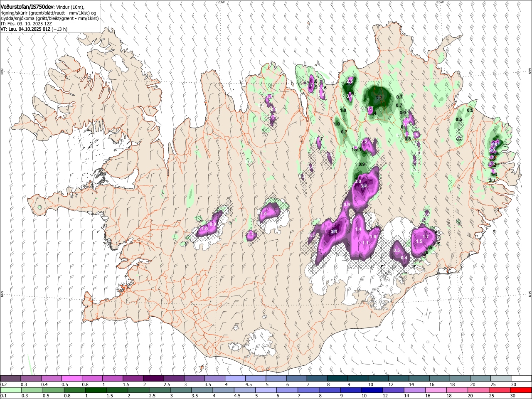
Task: Select the medium green 0.5 swatch, bottom row
Action: coord(53,390)
